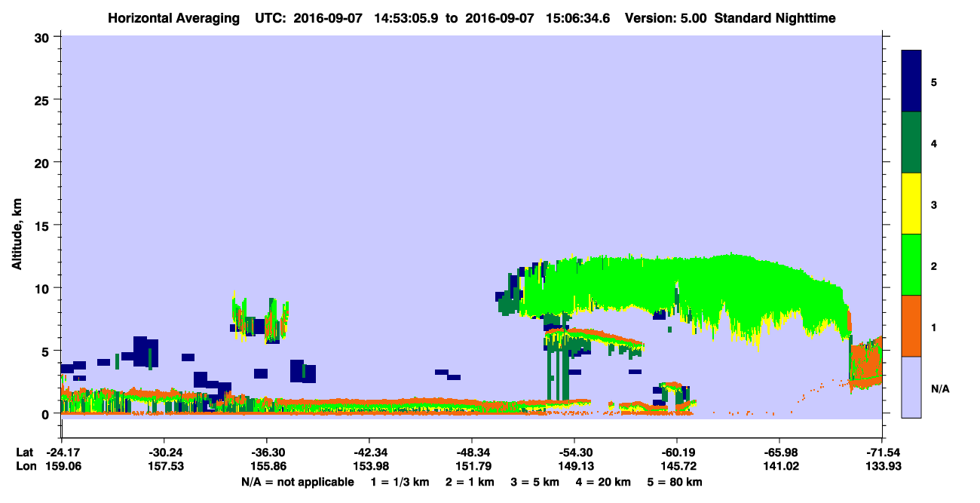Click the '3 = 5 km' legend entry
This screenshot has width=980, height=503.
[536, 482]
